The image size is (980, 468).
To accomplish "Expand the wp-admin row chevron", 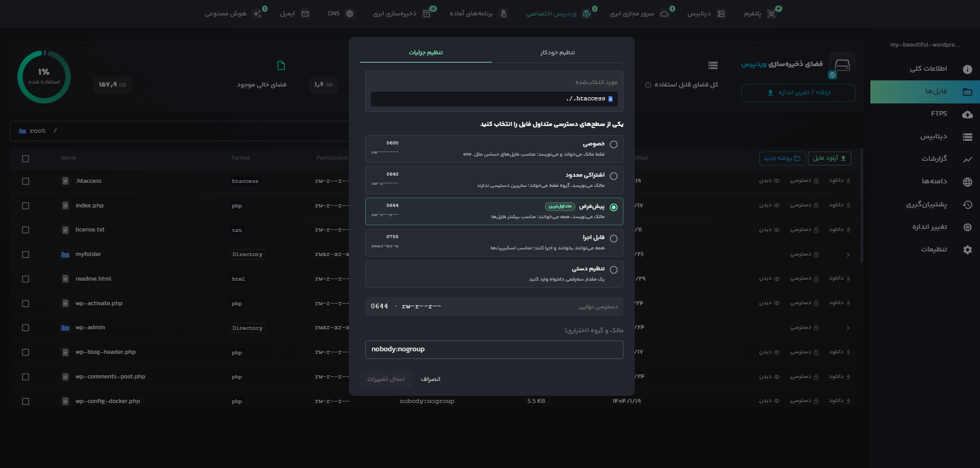I will coord(848,328).
